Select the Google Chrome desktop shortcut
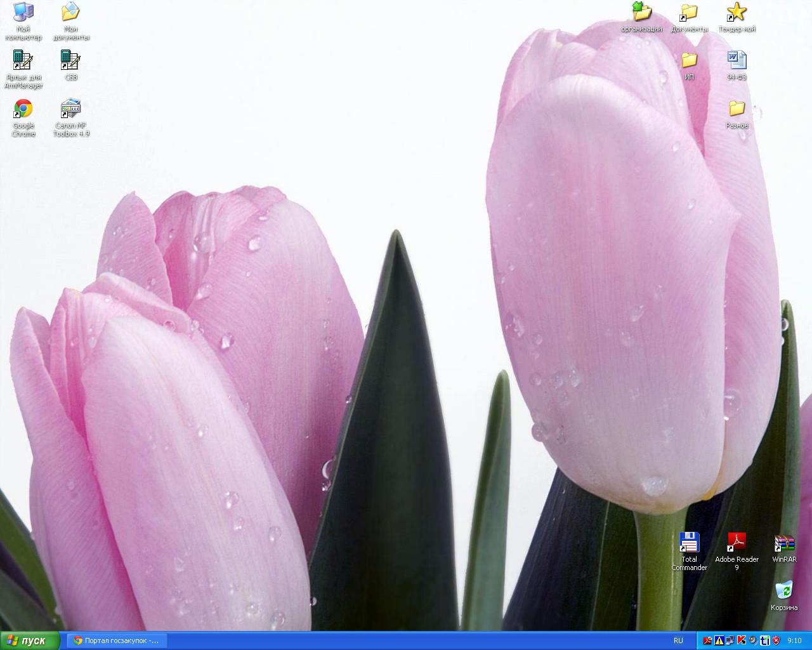 pyautogui.click(x=23, y=109)
